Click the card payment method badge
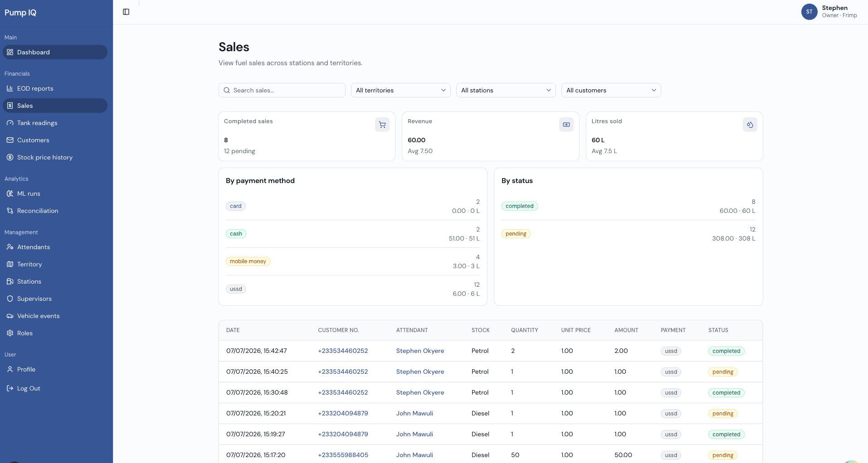Screen dimensions: 868x463 pyautogui.click(x=236, y=206)
